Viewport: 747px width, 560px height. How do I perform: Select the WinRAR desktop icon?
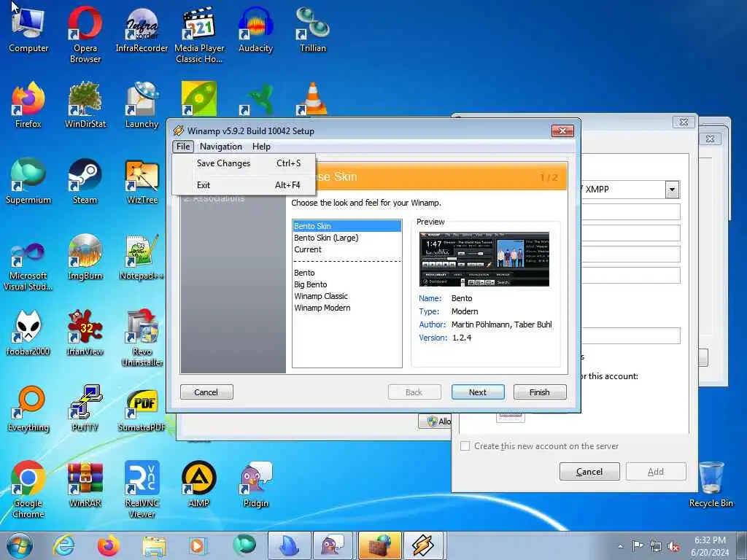coord(85,485)
